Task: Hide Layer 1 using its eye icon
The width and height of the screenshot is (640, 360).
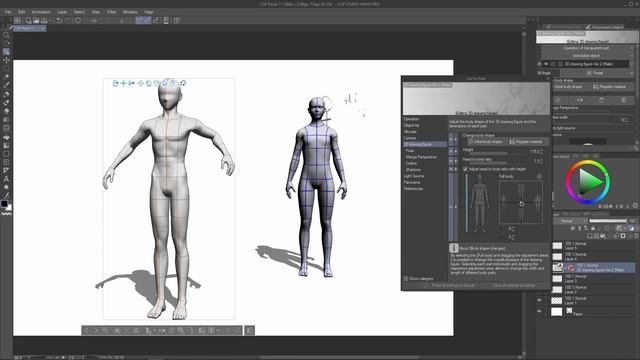Action: click(540, 300)
